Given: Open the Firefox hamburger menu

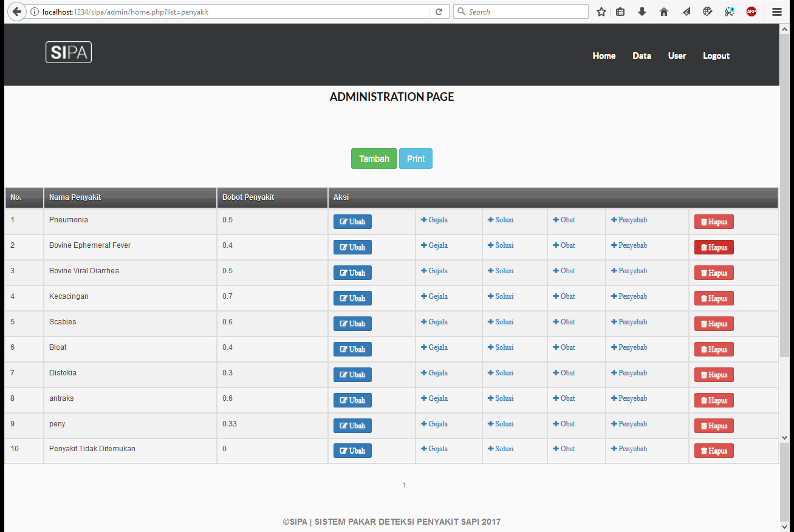Looking at the screenshot, I should point(777,12).
